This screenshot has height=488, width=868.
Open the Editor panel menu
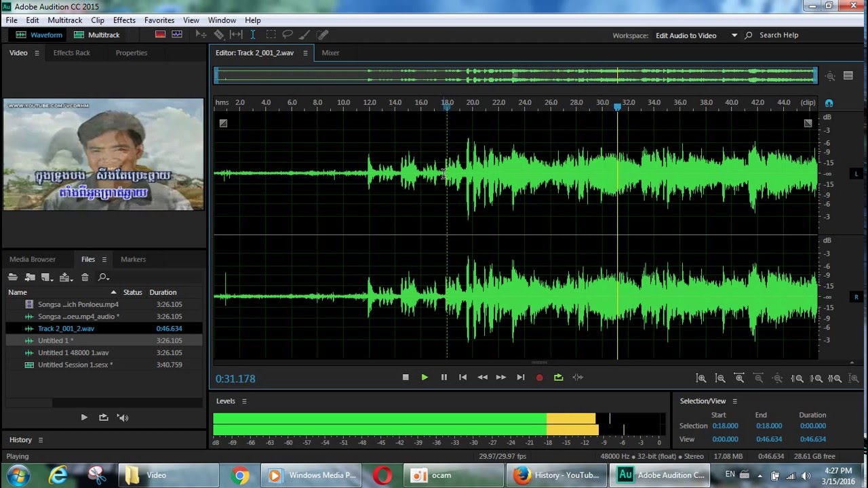[x=305, y=53]
